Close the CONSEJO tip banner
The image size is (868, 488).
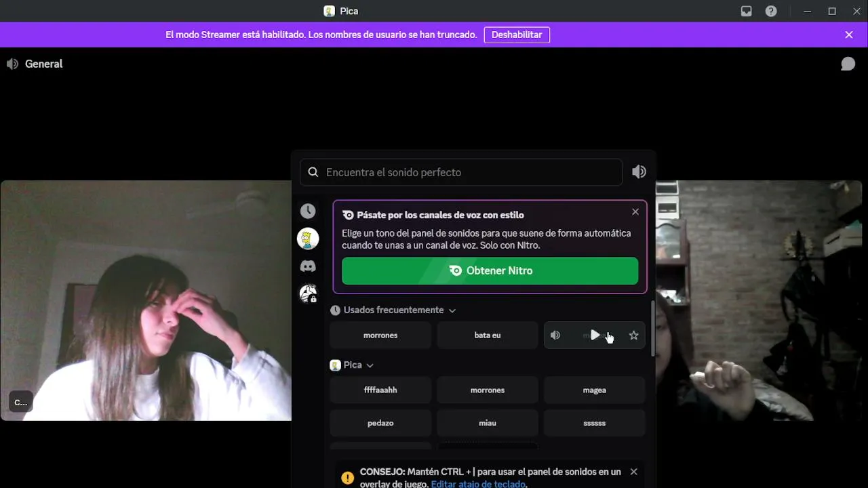click(633, 472)
